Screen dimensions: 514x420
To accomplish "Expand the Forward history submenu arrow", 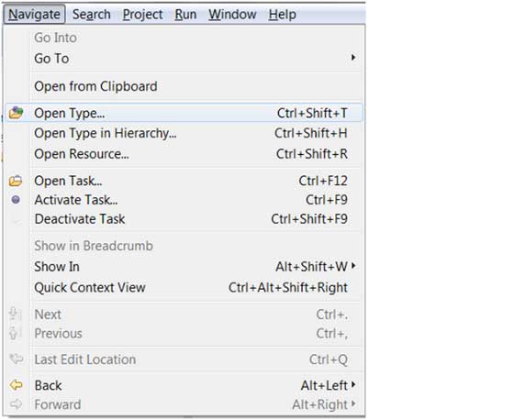I will (x=353, y=403).
